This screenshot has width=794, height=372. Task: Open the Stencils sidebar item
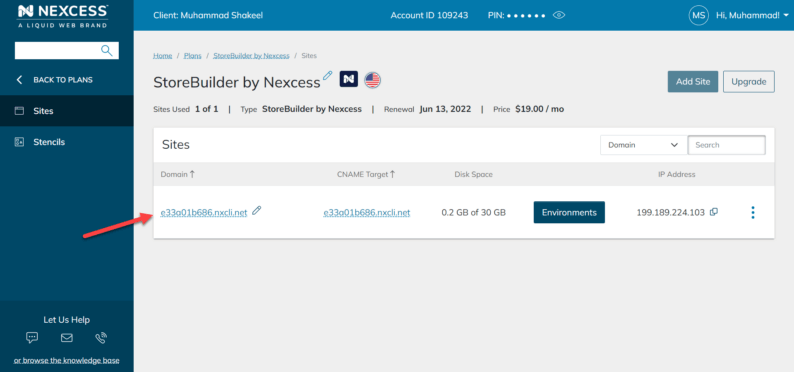(x=67, y=142)
